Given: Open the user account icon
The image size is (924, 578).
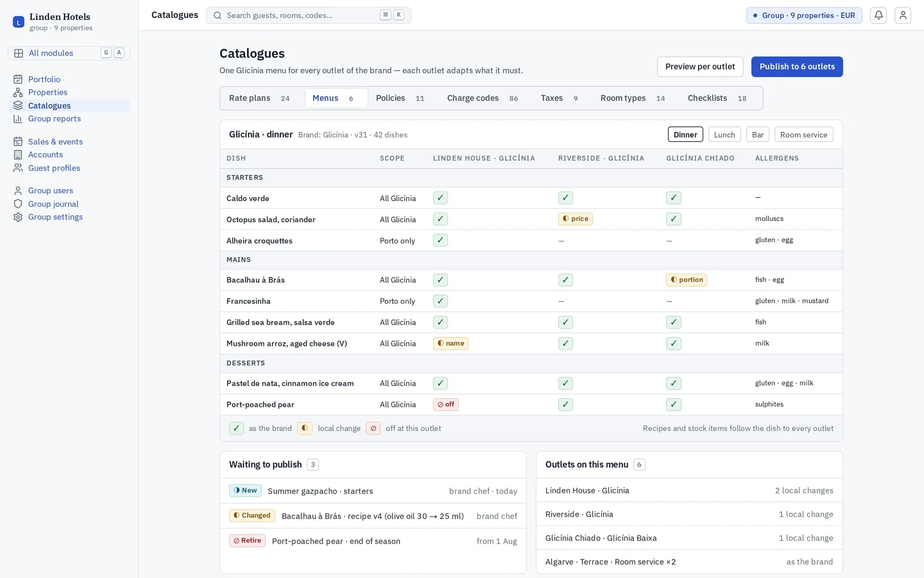Looking at the screenshot, I should [903, 15].
